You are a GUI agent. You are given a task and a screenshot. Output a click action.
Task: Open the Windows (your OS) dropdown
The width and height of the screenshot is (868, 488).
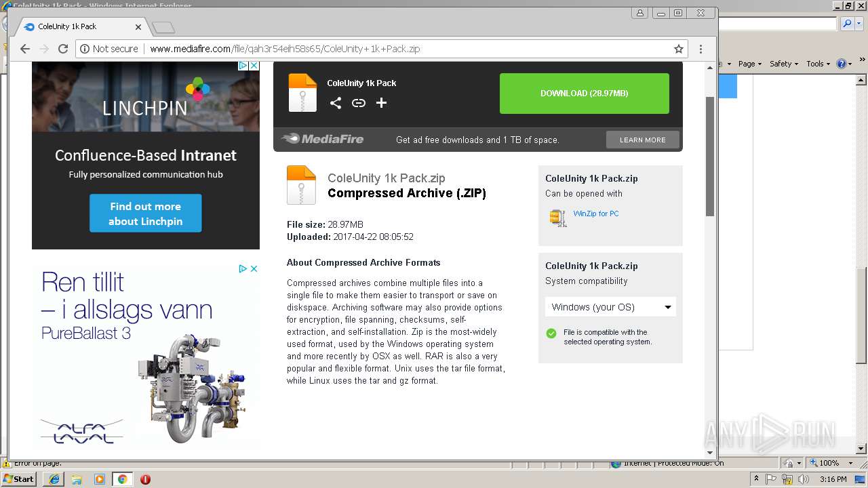[x=611, y=307]
